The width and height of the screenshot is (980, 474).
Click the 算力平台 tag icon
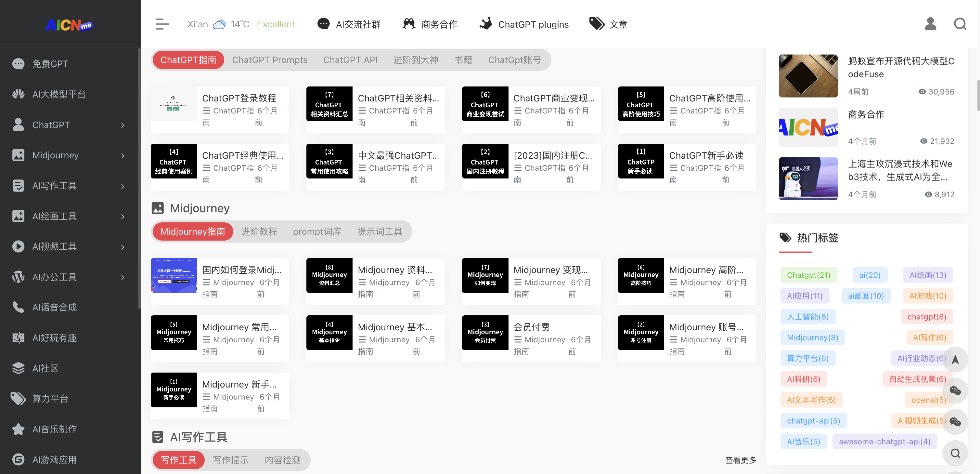tap(18, 399)
